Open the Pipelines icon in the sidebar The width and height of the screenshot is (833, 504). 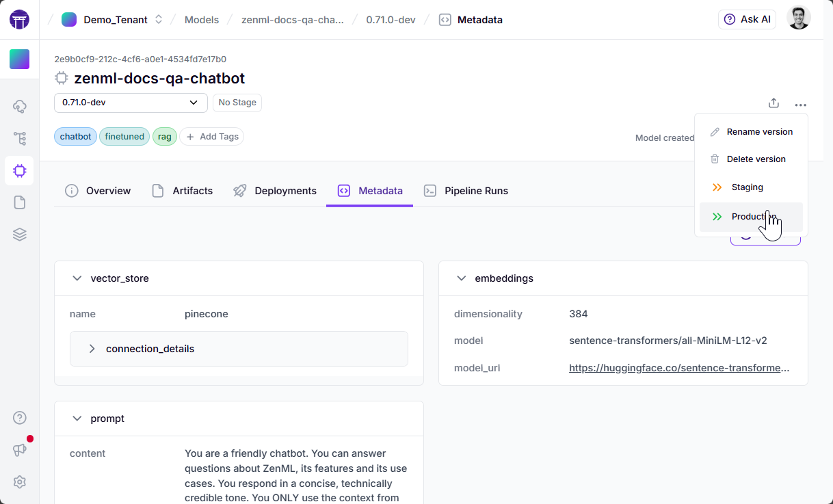click(x=19, y=138)
